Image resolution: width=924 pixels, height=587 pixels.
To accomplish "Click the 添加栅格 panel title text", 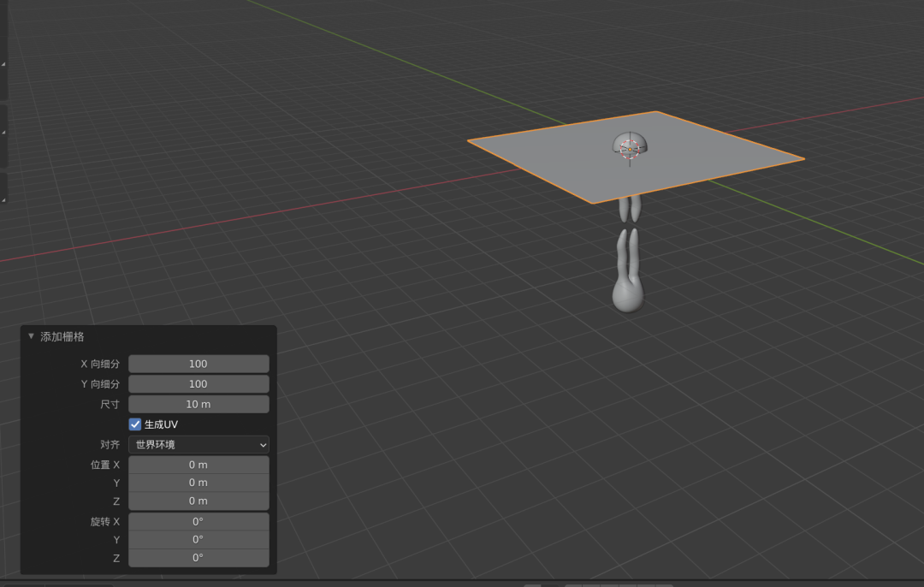I will pyautogui.click(x=62, y=336).
